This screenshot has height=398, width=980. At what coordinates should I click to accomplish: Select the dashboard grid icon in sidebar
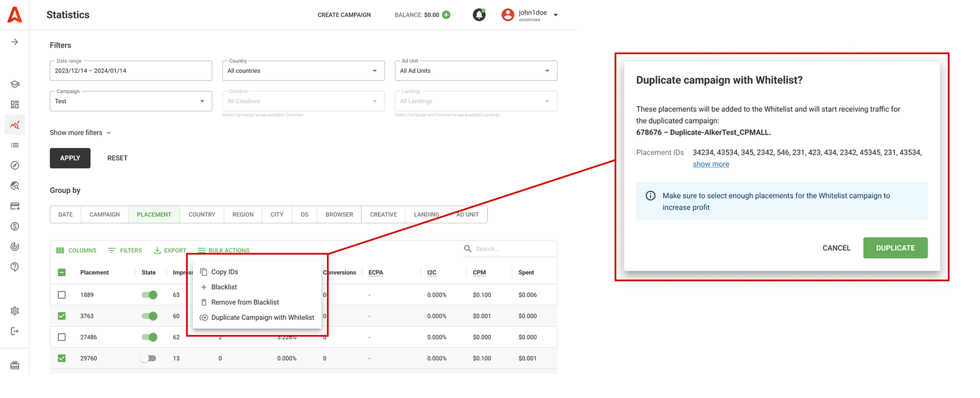tap(14, 104)
